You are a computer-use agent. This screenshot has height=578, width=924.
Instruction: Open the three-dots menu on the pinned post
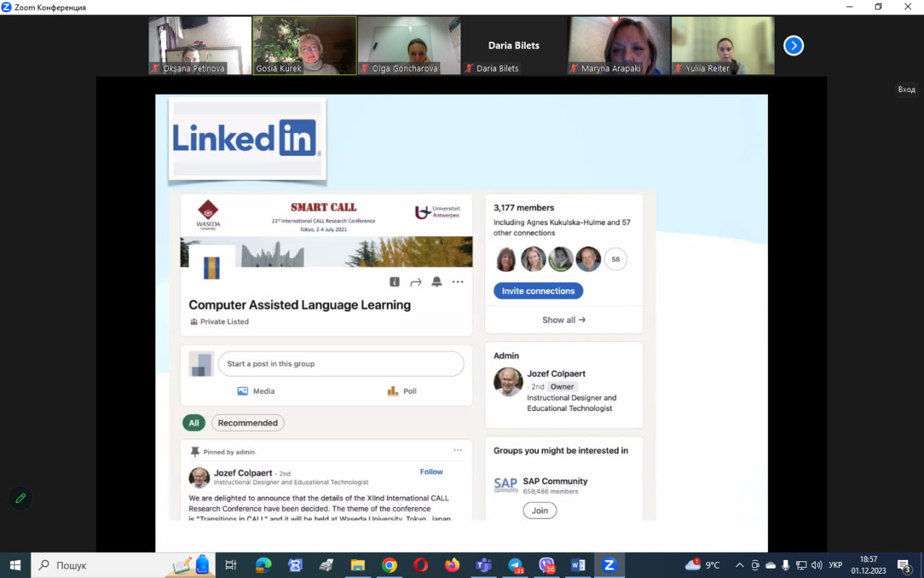458,450
